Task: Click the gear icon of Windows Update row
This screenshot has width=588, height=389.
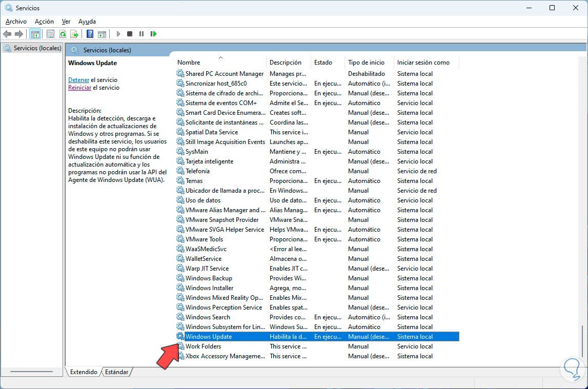Action: tap(180, 336)
